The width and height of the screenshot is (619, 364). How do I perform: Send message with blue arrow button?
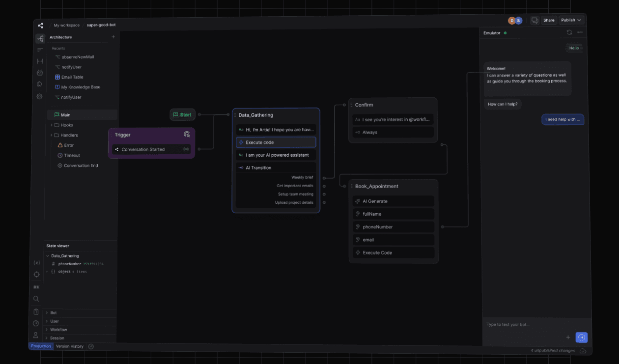pos(581,337)
